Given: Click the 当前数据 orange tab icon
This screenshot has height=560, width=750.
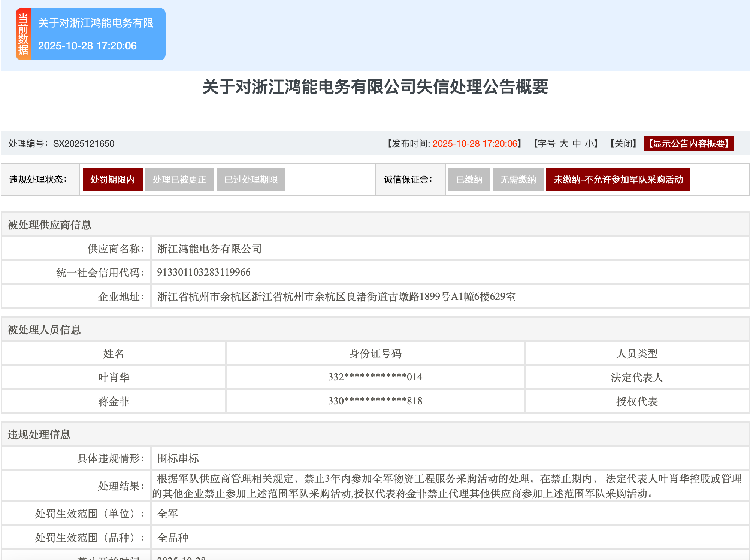Looking at the screenshot, I should (24, 33).
